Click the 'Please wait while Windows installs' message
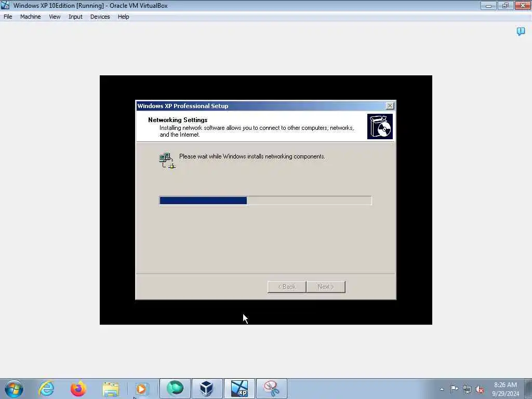This screenshot has width=532, height=399. tap(252, 156)
